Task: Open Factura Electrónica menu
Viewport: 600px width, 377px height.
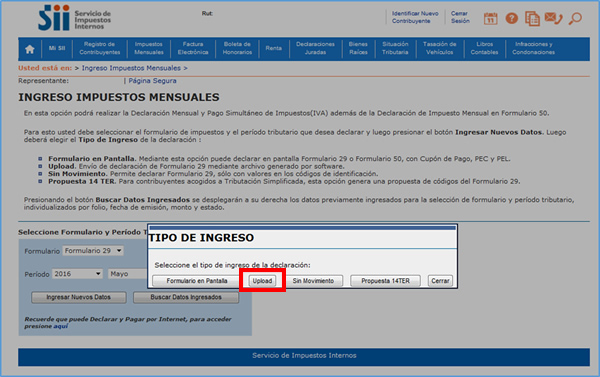Action: coord(193,48)
